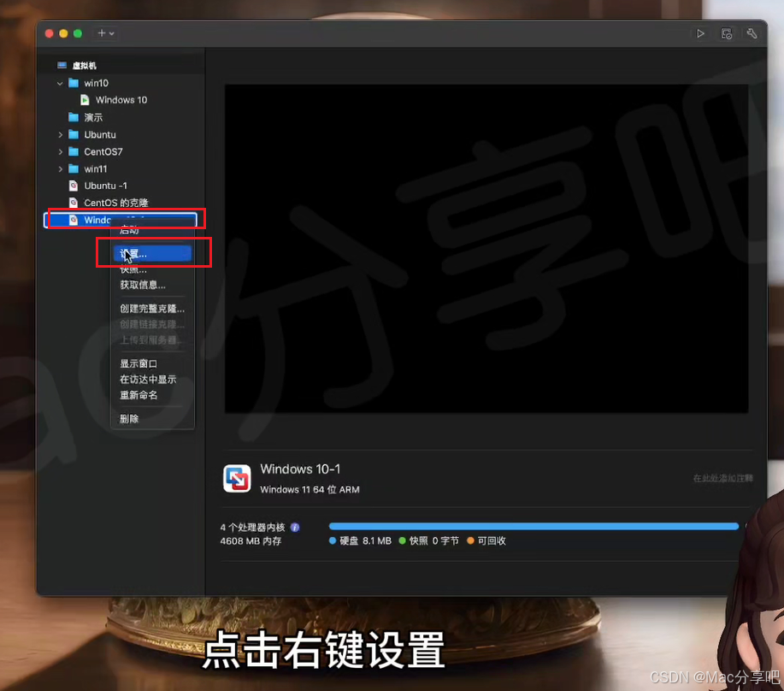Click the 快照 0 字节 legend

(428, 541)
